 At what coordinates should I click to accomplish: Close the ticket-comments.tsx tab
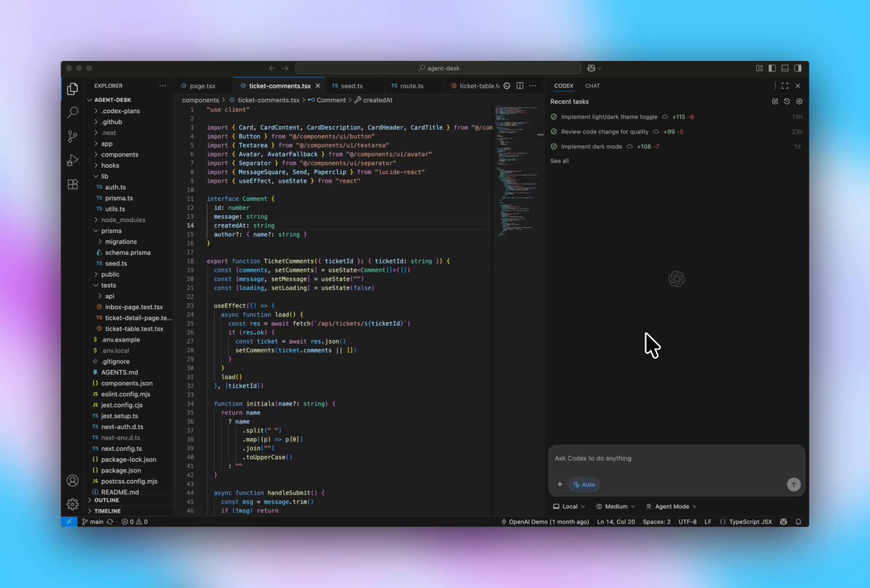click(318, 86)
